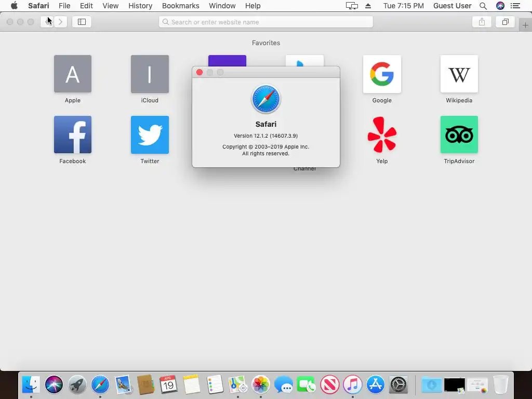Go forward to the next page
Screen dimensions: 532x399
[x=60, y=22]
